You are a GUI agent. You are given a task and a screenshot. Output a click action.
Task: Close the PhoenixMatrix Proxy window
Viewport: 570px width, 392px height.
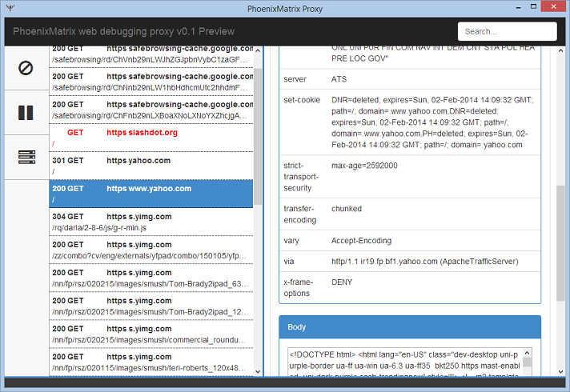click(x=552, y=7)
